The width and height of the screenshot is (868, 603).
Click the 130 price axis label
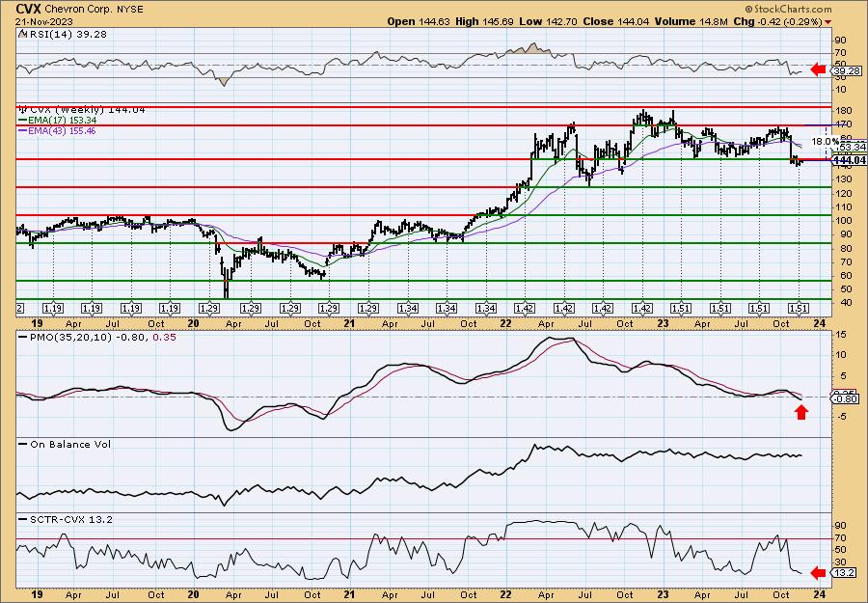(x=843, y=179)
